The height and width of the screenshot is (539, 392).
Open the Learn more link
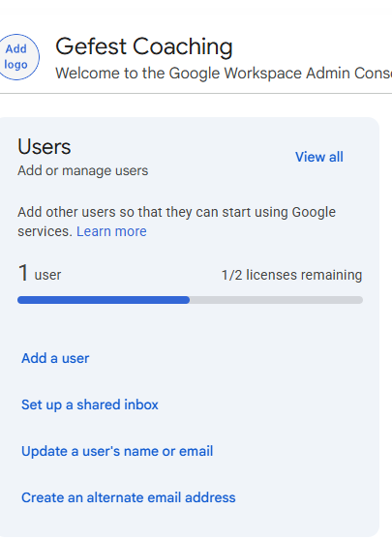[x=111, y=231]
